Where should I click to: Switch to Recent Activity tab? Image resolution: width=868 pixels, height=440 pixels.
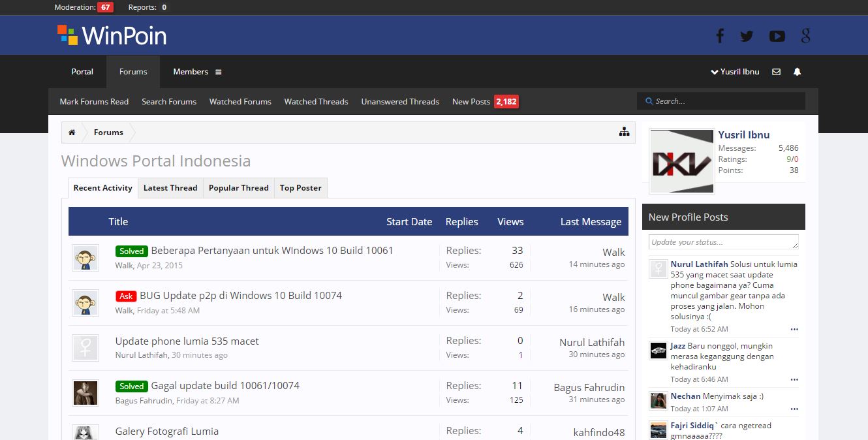[x=103, y=188]
